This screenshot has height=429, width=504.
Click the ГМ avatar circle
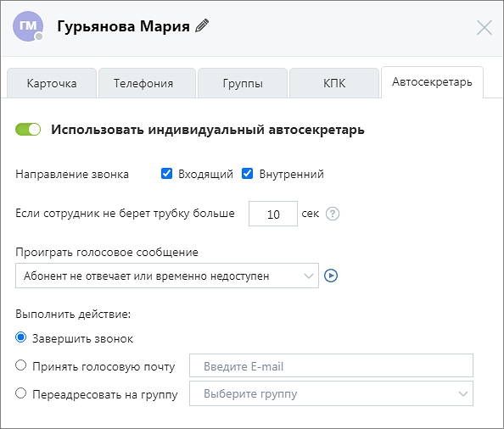[28, 26]
